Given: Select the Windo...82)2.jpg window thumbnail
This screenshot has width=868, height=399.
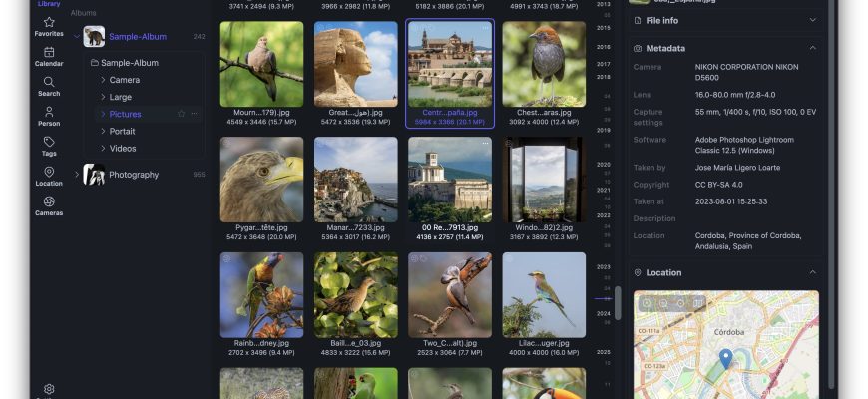Looking at the screenshot, I should (x=544, y=180).
